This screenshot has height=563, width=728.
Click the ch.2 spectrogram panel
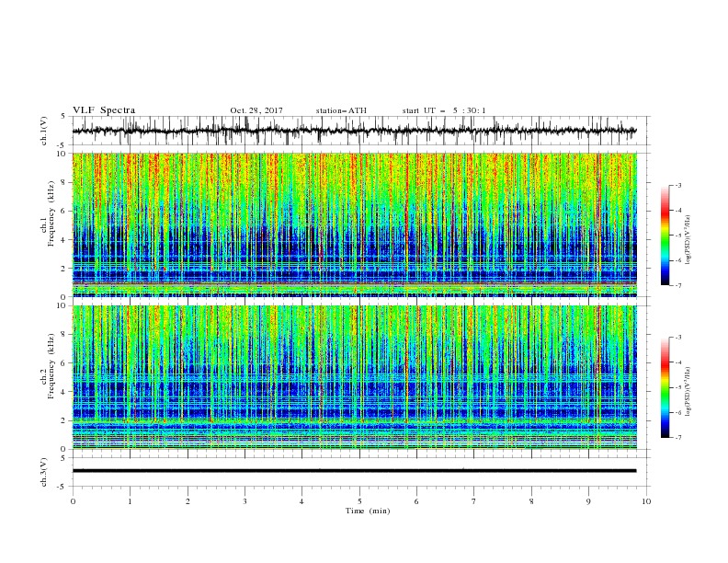click(x=354, y=377)
